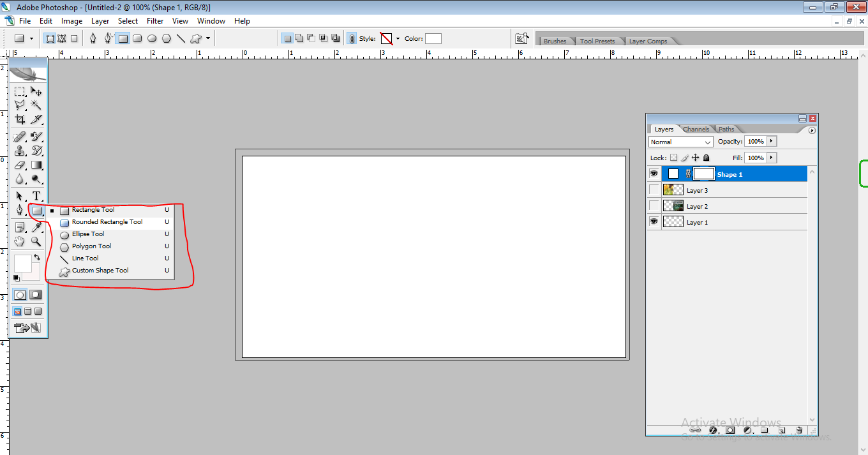This screenshot has width=868, height=455.
Task: Create a new layer in the Layers palette
Action: point(782,430)
